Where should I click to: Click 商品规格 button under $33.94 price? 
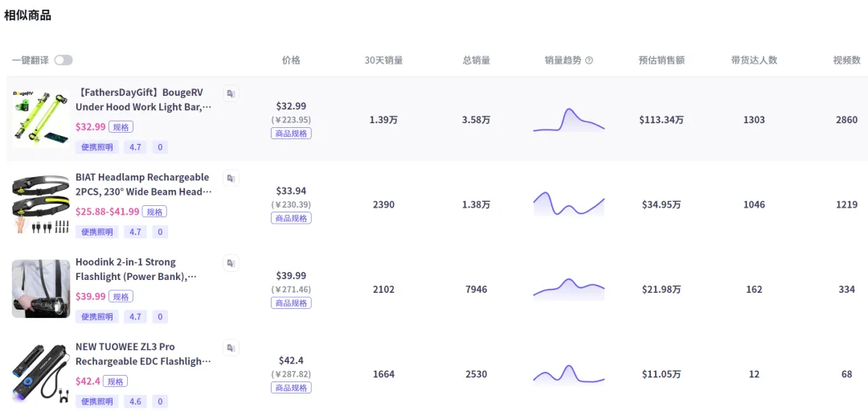(x=291, y=218)
